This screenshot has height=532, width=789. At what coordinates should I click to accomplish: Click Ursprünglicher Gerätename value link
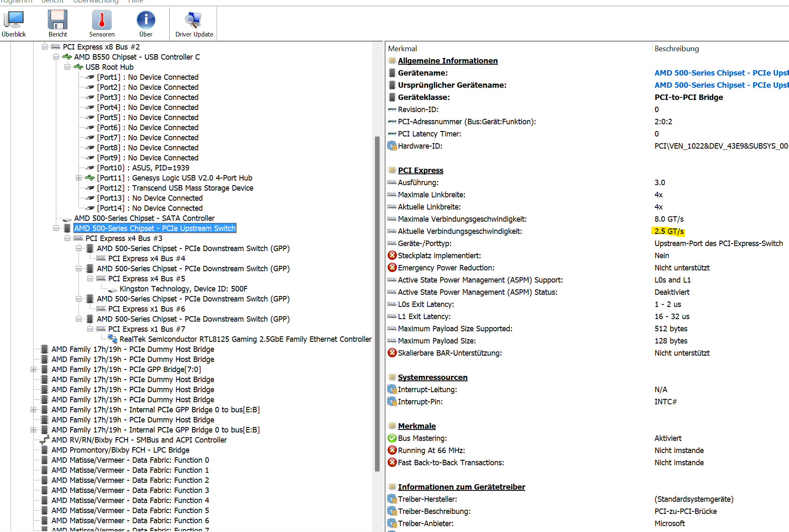[721, 85]
